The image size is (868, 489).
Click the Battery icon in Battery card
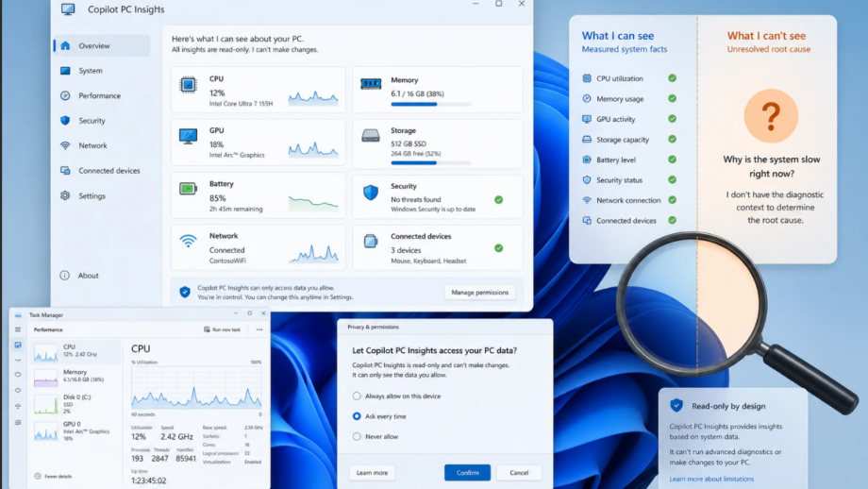point(188,189)
